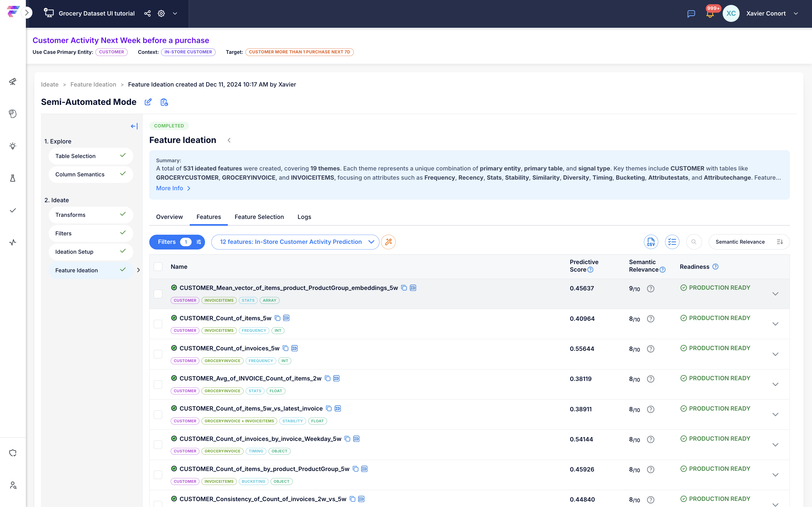Open the Ideation Setup step

[x=91, y=252]
